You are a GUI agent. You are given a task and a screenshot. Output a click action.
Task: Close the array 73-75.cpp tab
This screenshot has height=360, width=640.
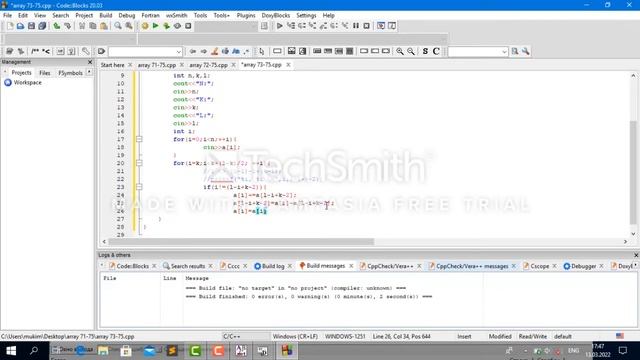[288, 65]
